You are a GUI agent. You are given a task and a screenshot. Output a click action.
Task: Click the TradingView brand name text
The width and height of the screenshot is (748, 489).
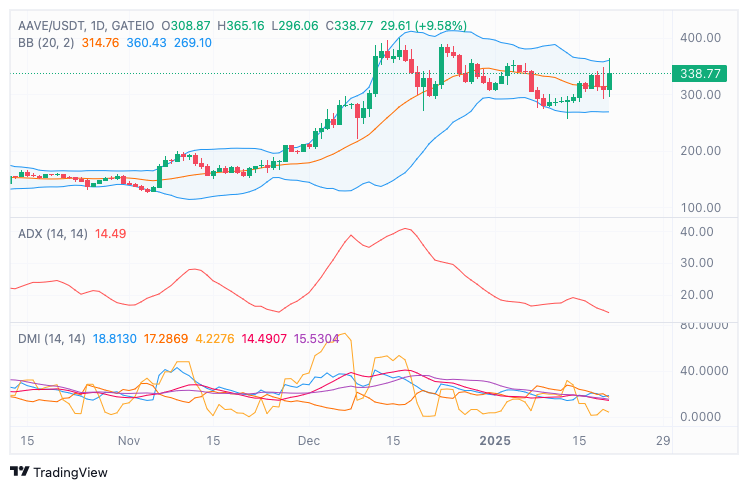[x=70, y=472]
